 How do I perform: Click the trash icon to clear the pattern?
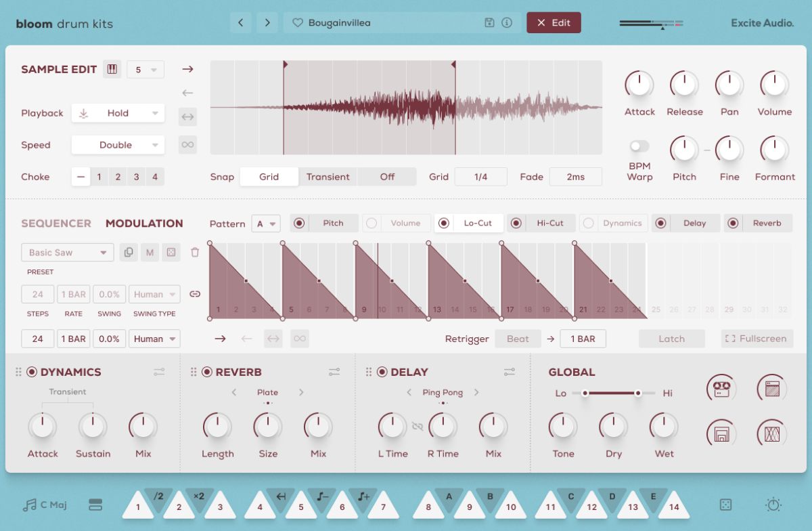tap(196, 252)
